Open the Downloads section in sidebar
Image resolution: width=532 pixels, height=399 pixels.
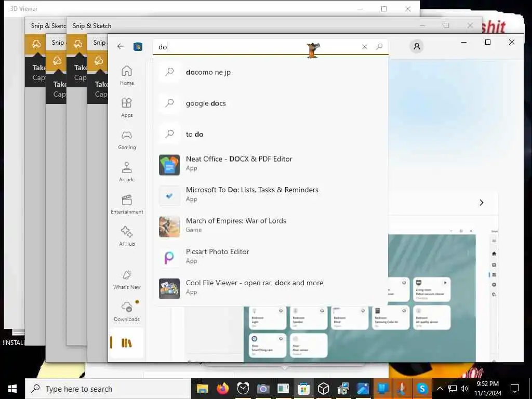(x=127, y=311)
